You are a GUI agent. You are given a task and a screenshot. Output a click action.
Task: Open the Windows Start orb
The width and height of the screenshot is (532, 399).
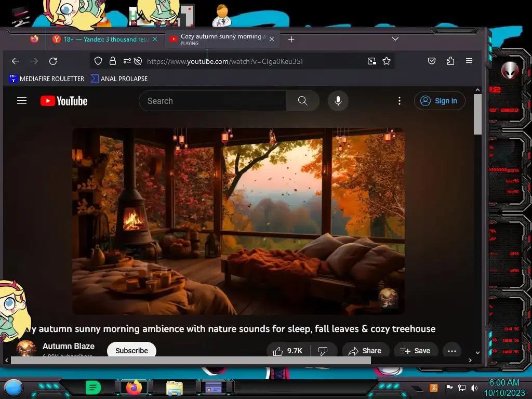(x=13, y=388)
